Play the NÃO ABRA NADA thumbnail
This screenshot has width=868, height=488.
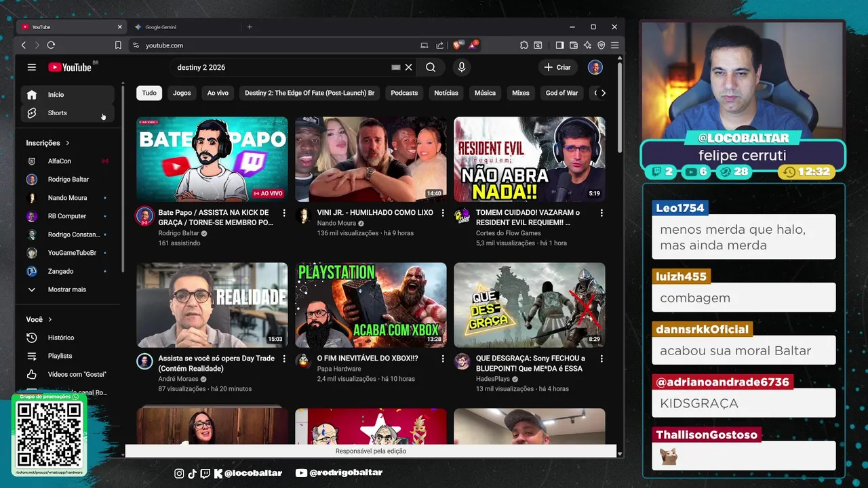(x=530, y=159)
